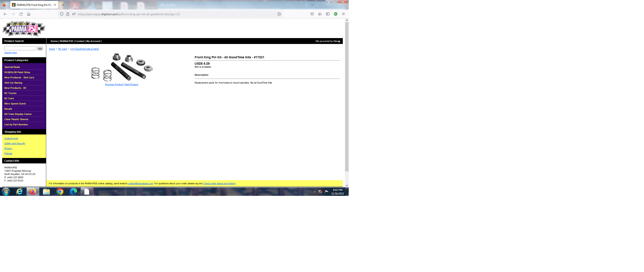Open the RC Trucks category
Viewport: 644px width, 272px height.
(10, 93)
